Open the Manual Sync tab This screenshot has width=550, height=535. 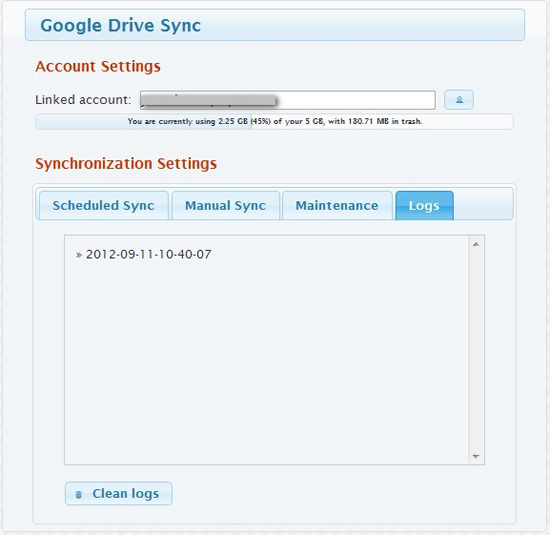[x=226, y=206]
